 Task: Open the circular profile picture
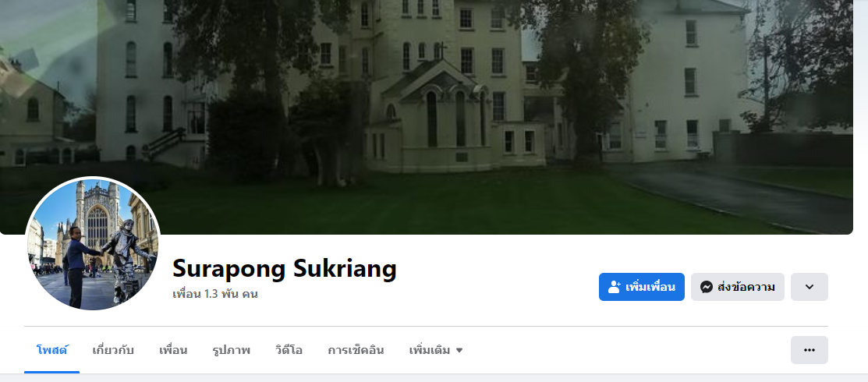pyautogui.click(x=93, y=243)
